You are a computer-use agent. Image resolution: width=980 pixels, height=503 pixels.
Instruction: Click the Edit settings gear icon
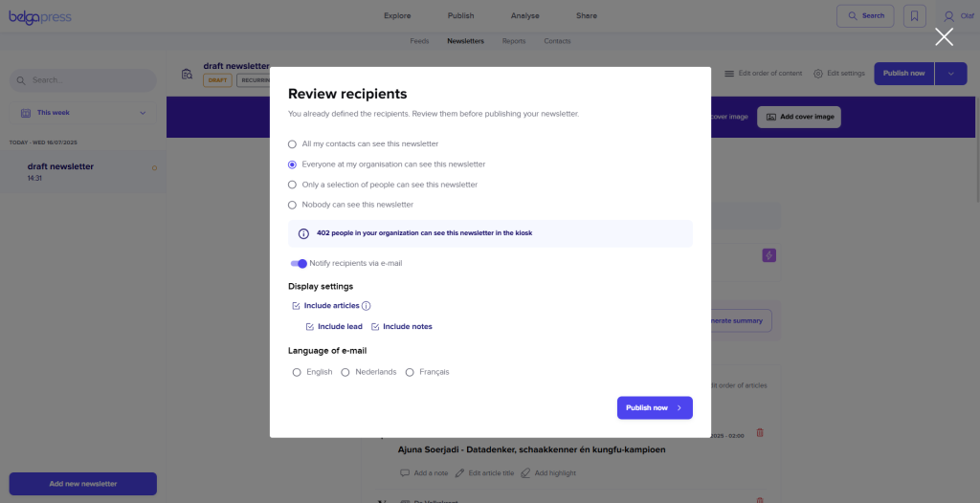tap(818, 74)
